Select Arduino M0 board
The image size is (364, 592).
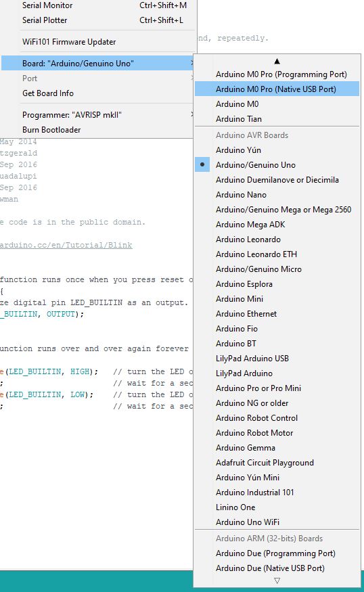pos(277,104)
